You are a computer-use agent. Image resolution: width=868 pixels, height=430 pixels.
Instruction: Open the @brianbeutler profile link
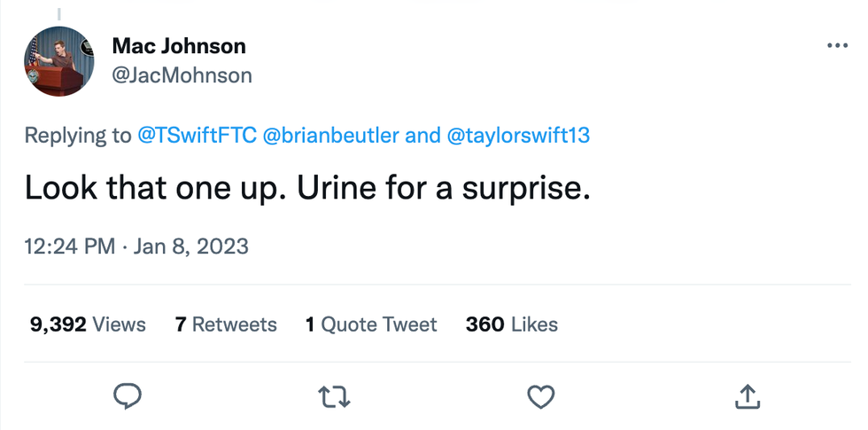click(332, 136)
